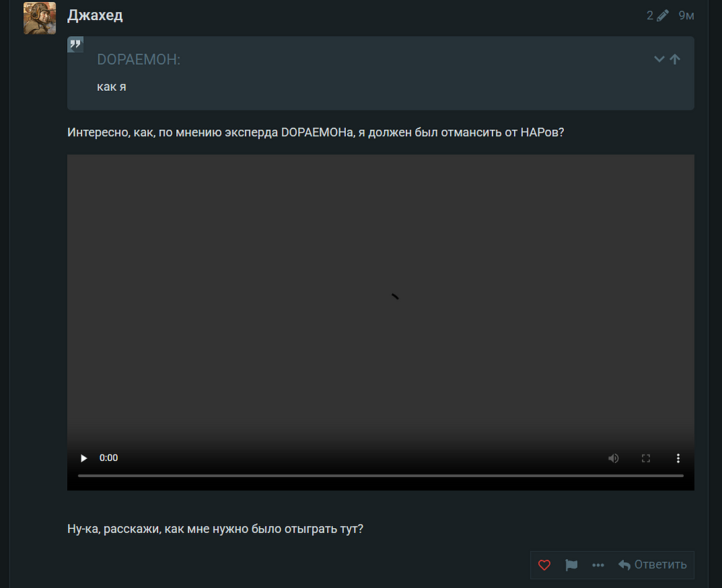The image size is (722, 588).
Task: Open the Джахед username link
Action: (x=95, y=16)
